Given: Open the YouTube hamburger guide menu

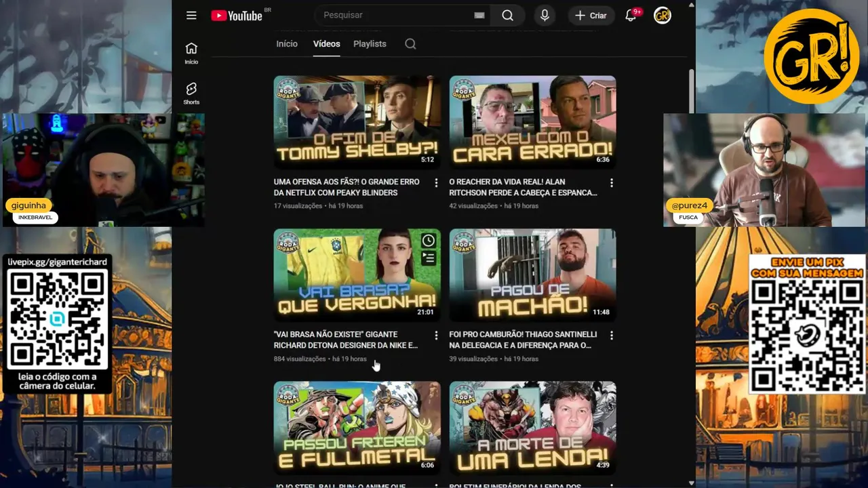Looking at the screenshot, I should 191,16.
